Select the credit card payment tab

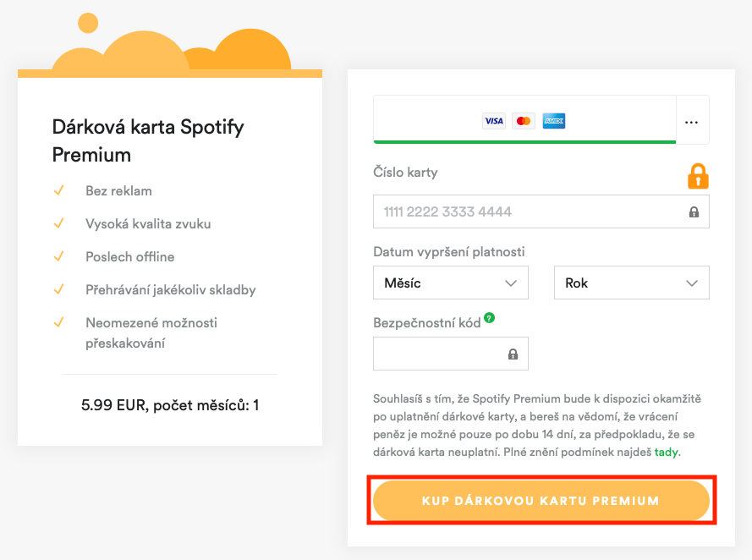[524, 121]
